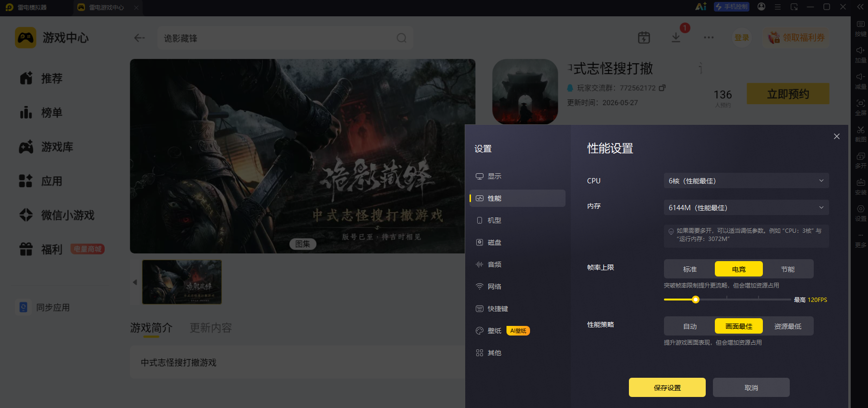Open 音频 settings section
Screen dimensions: 868x408
point(518,264)
